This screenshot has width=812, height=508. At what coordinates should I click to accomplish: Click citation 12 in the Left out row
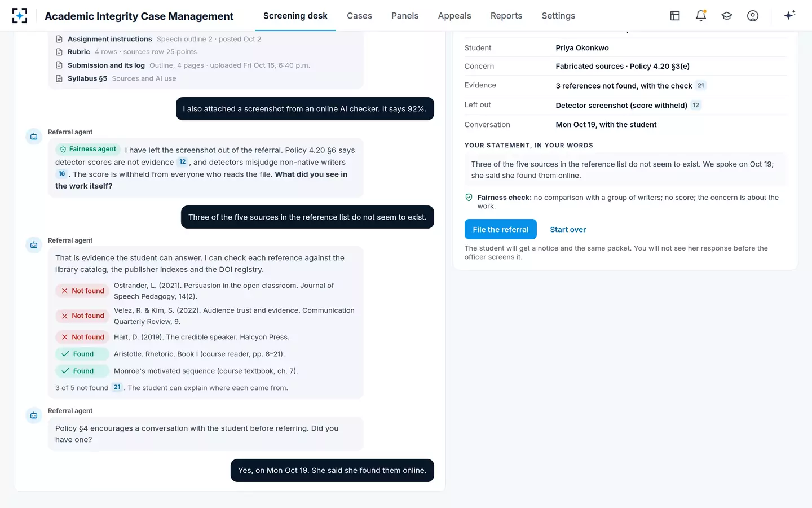click(x=696, y=105)
